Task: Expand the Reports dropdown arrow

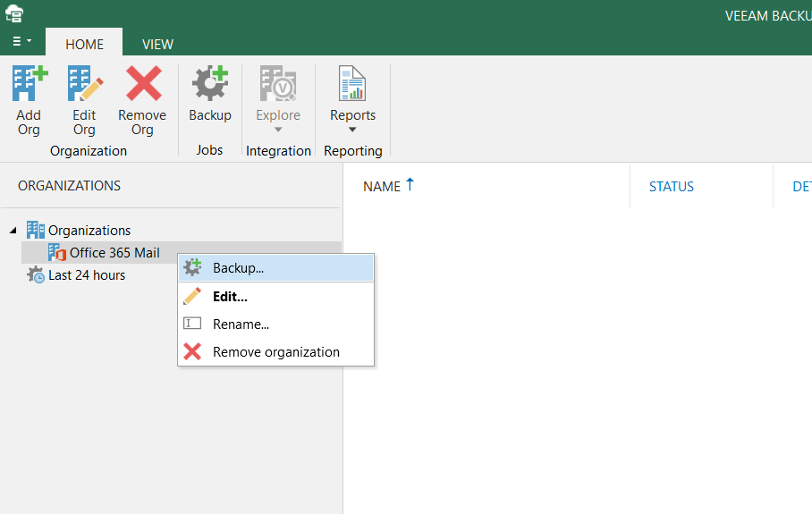Action: [352, 131]
